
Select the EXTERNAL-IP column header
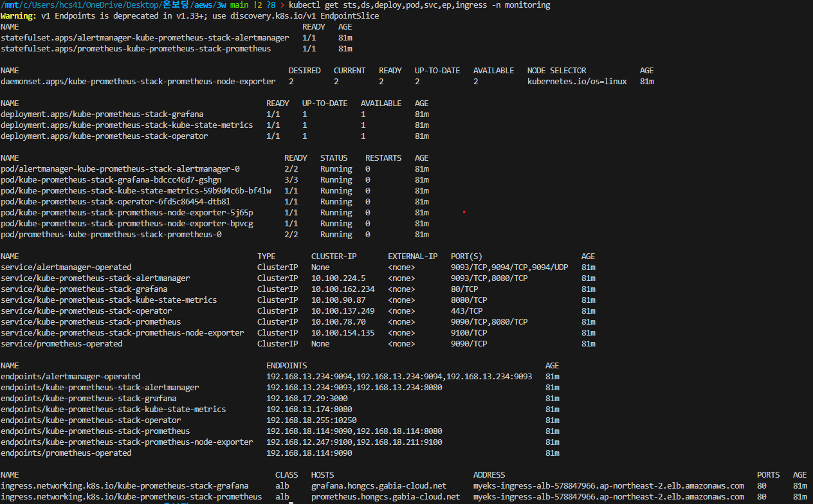[x=412, y=256]
